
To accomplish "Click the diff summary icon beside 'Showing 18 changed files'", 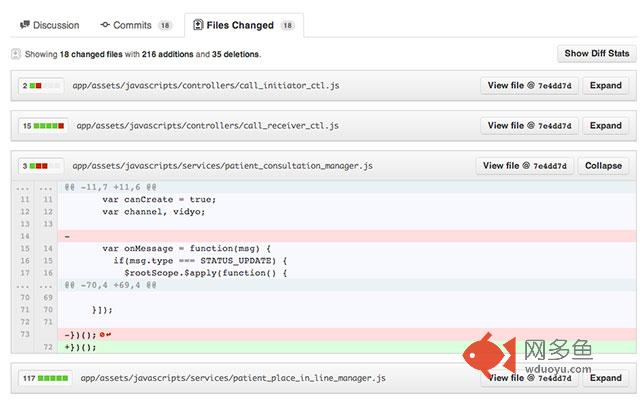I will [16, 54].
